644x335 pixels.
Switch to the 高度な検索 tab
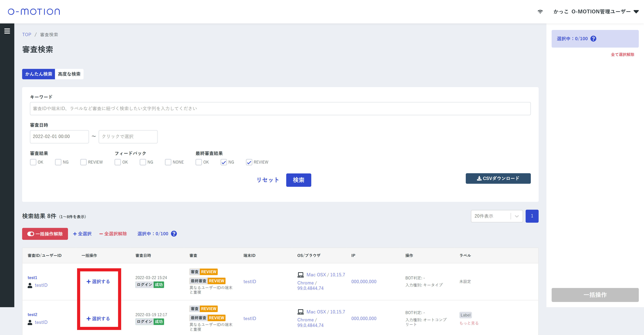(x=69, y=74)
